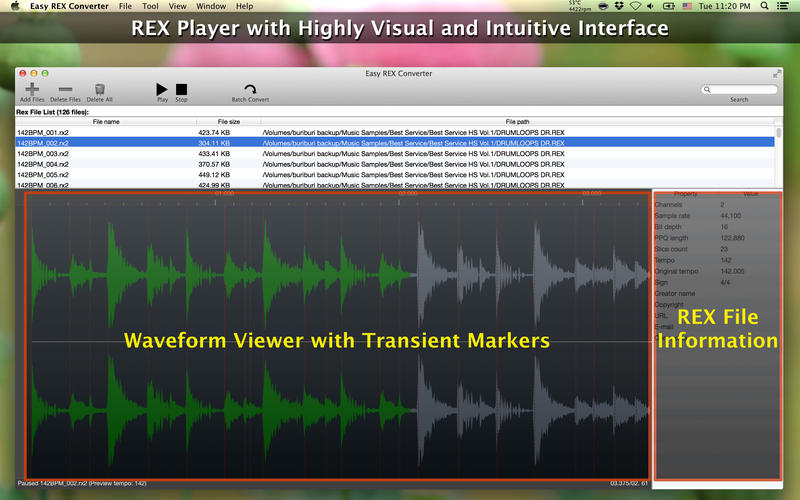Image resolution: width=800 pixels, height=500 pixels.
Task: Click the Value column header
Action: 751,194
